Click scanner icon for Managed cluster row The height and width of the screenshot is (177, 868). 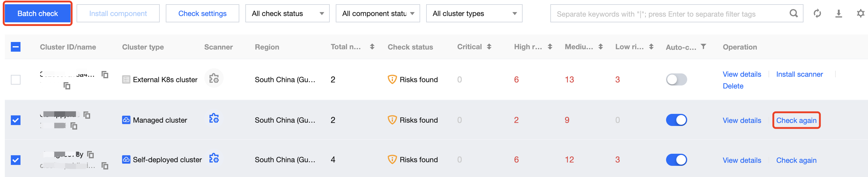[214, 119]
